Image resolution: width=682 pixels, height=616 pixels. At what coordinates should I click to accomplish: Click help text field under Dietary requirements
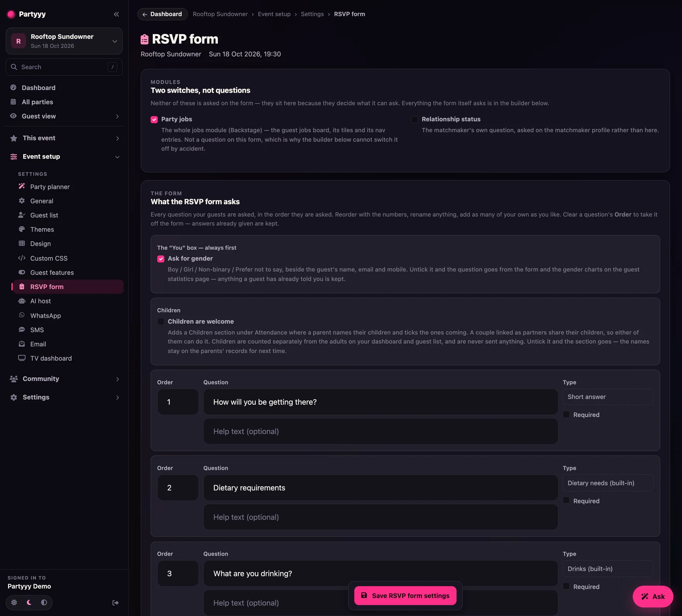(381, 517)
